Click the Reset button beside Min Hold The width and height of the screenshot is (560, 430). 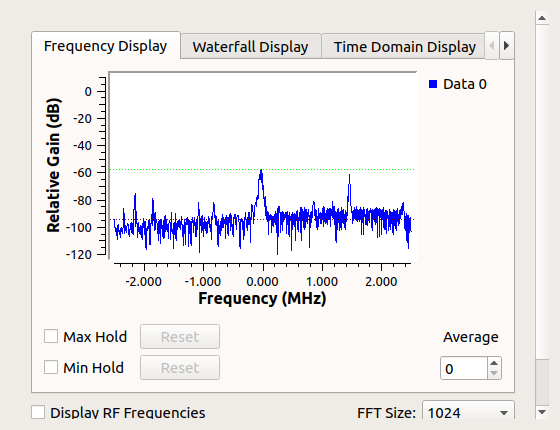(180, 368)
